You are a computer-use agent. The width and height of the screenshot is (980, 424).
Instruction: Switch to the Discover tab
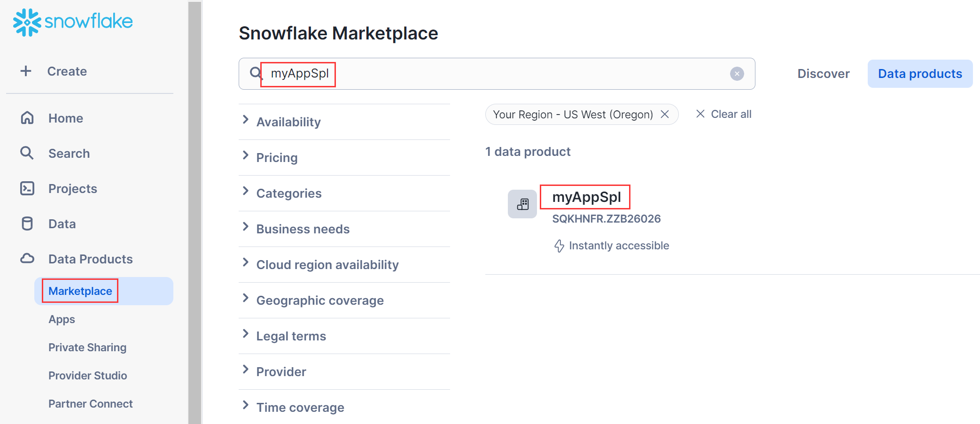coord(823,74)
